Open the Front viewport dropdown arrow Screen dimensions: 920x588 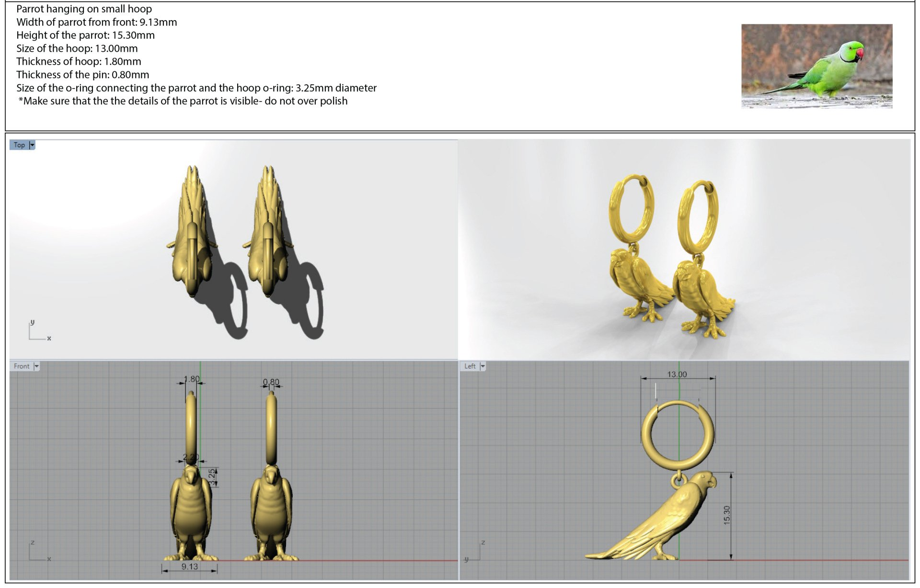click(36, 366)
